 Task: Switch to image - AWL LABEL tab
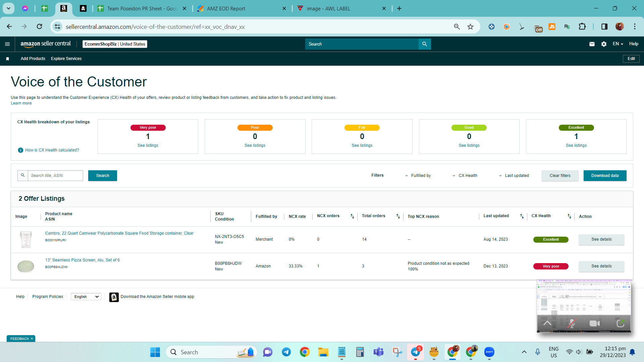click(341, 9)
